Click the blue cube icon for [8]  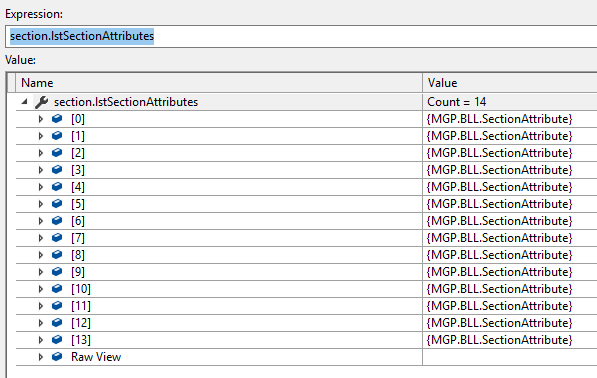click(57, 255)
